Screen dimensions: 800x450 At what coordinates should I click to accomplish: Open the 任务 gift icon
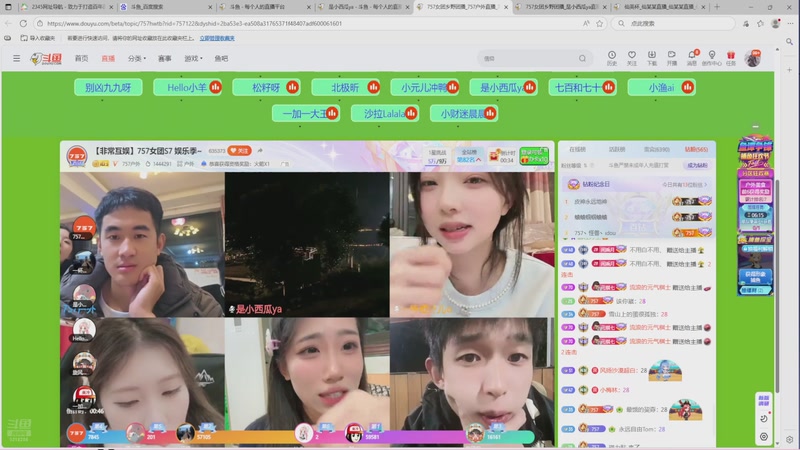(731, 58)
